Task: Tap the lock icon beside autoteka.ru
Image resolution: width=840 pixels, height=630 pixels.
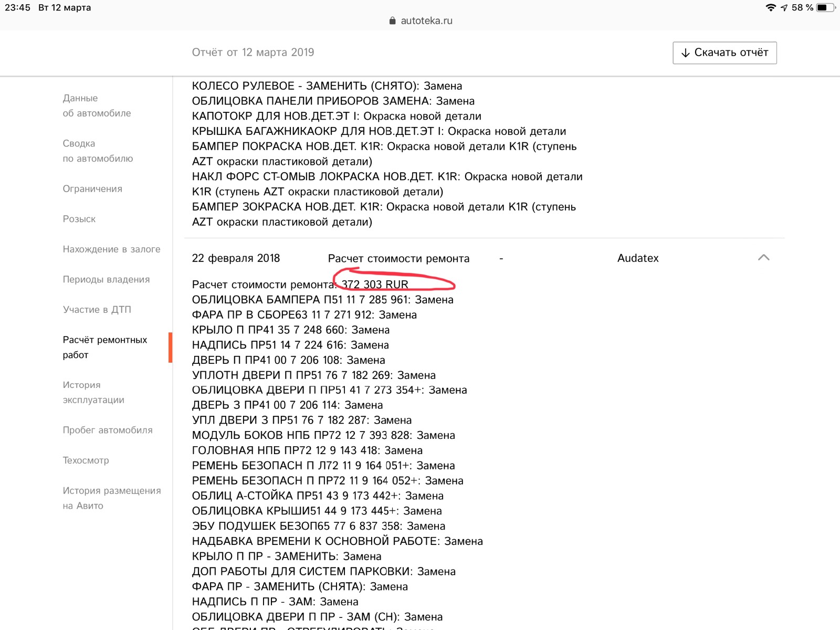Action: pyautogui.click(x=392, y=21)
